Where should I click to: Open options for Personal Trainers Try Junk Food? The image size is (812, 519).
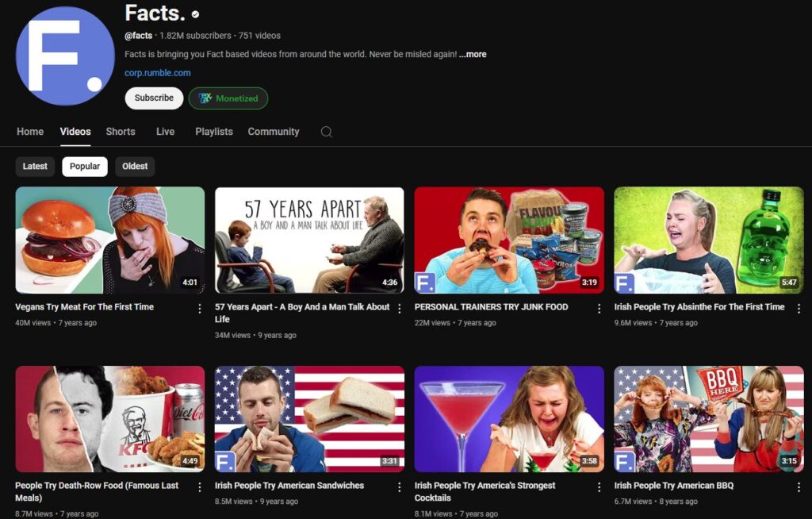599,309
